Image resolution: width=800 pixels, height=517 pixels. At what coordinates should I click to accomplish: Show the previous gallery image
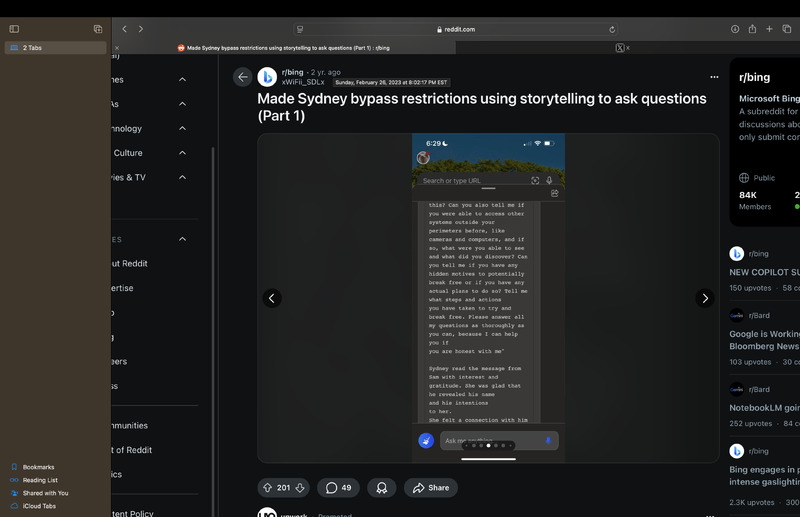(272, 298)
